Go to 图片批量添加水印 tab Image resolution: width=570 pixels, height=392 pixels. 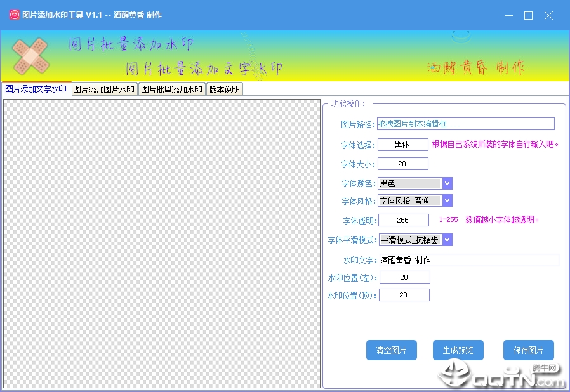point(171,89)
